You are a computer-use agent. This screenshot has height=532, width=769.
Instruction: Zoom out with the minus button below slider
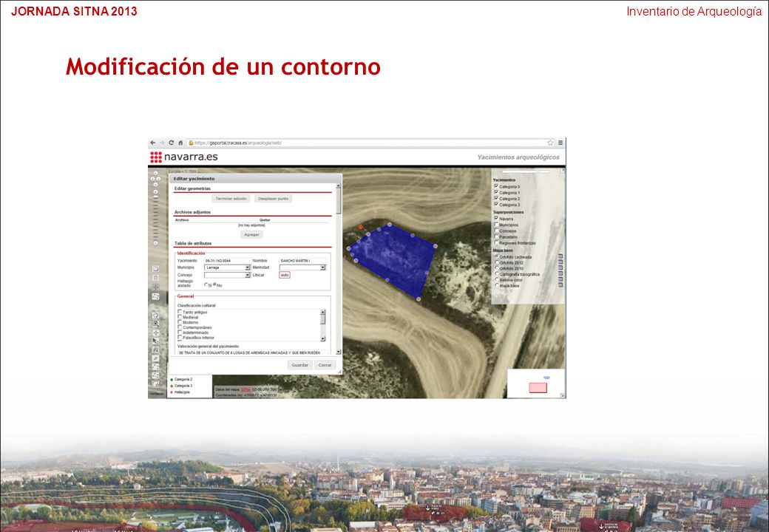pyautogui.click(x=155, y=243)
